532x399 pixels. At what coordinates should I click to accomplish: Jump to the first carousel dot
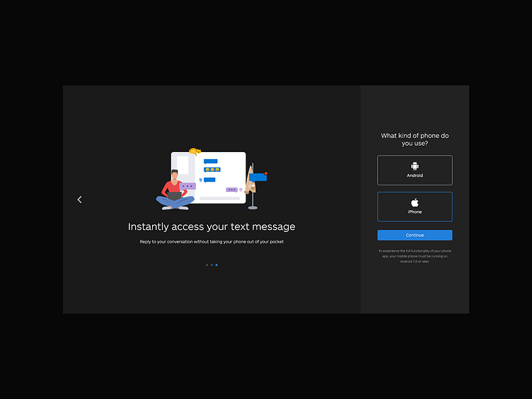point(207,265)
